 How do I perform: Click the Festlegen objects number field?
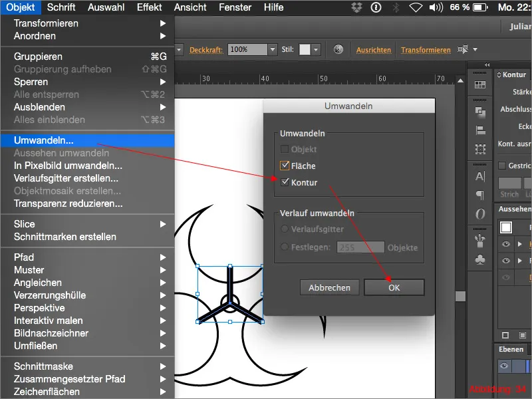[x=360, y=247]
